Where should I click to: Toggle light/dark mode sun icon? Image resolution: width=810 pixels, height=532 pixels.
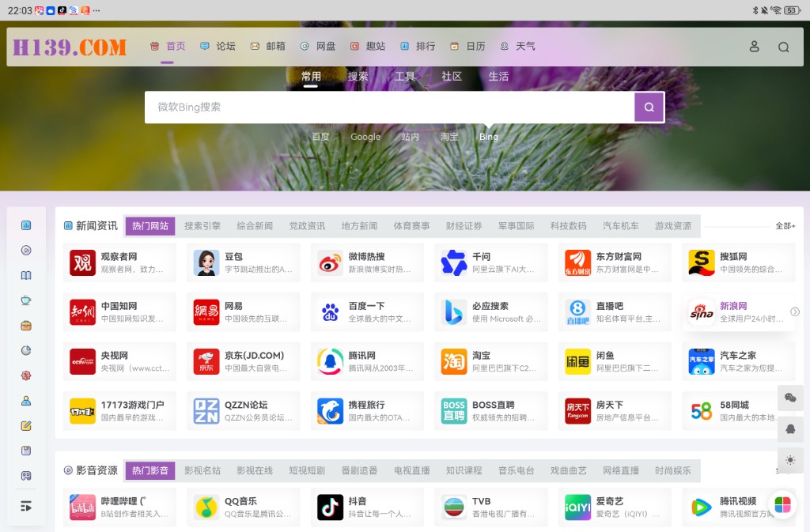click(x=790, y=460)
